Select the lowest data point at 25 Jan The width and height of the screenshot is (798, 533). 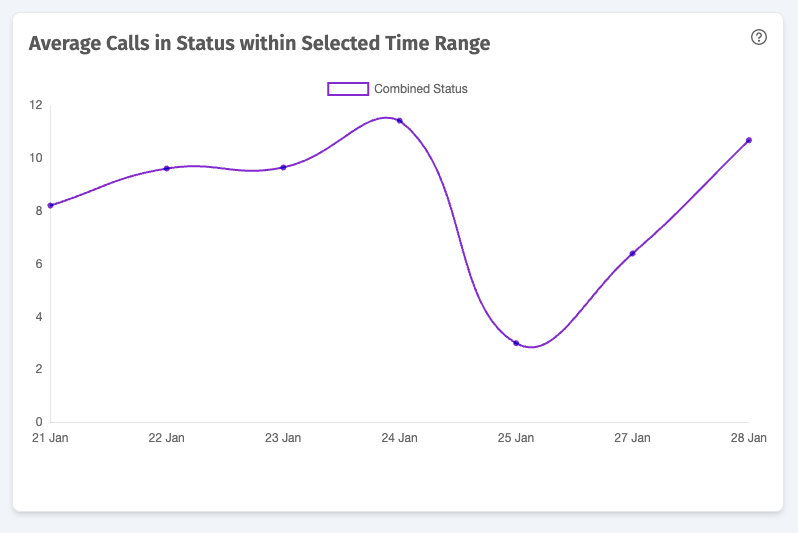pos(516,343)
